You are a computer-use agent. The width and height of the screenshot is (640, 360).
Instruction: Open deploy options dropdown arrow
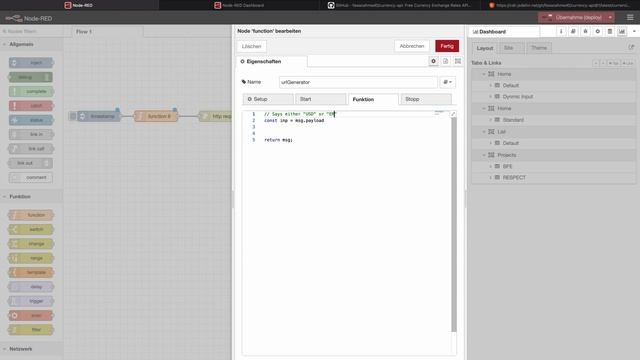[x=610, y=18]
